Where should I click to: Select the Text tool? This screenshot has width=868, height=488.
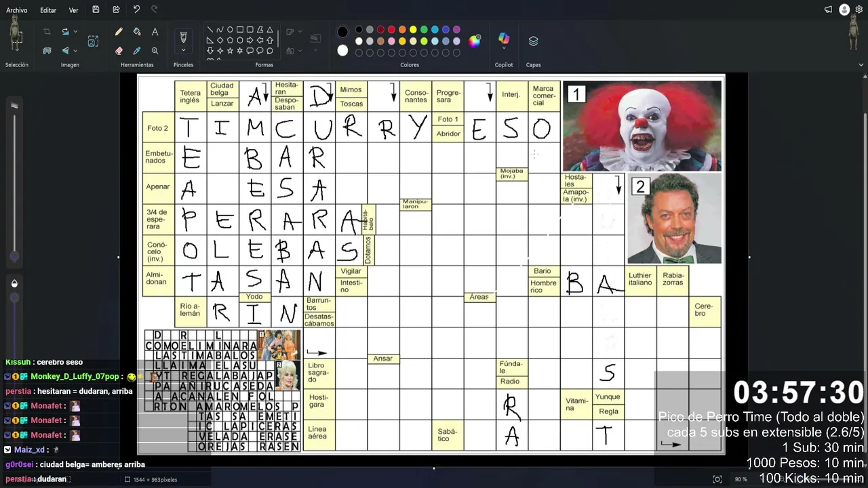tap(155, 32)
